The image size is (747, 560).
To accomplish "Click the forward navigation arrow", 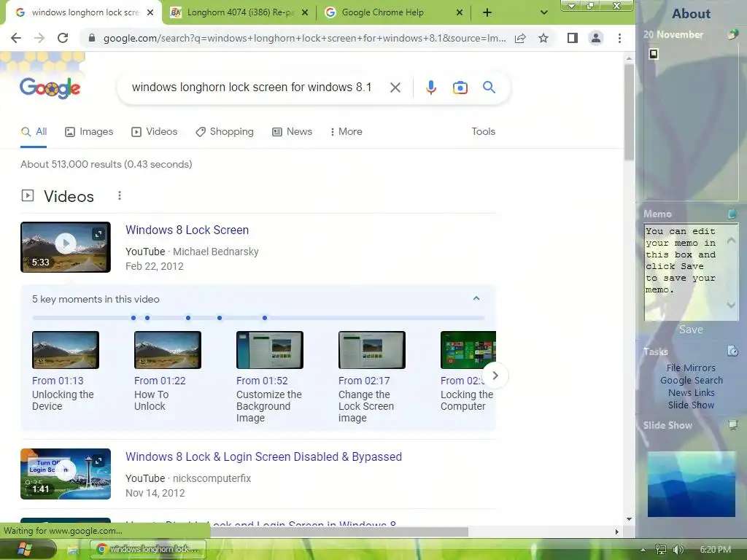I will click(39, 38).
